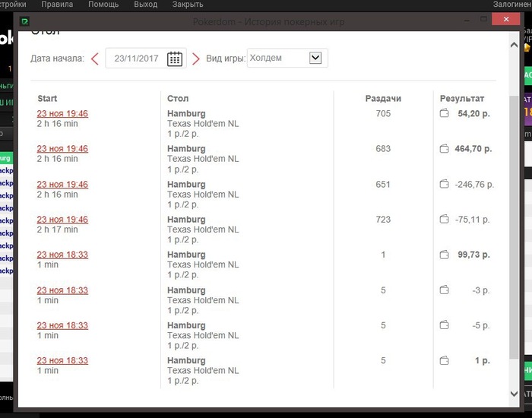
Task: Select the Выход menu item
Action: 146,5
